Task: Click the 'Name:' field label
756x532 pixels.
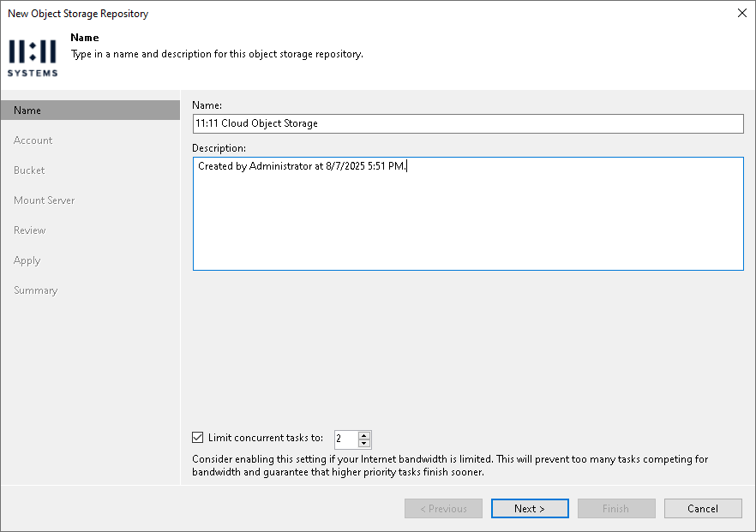Action: [207, 105]
